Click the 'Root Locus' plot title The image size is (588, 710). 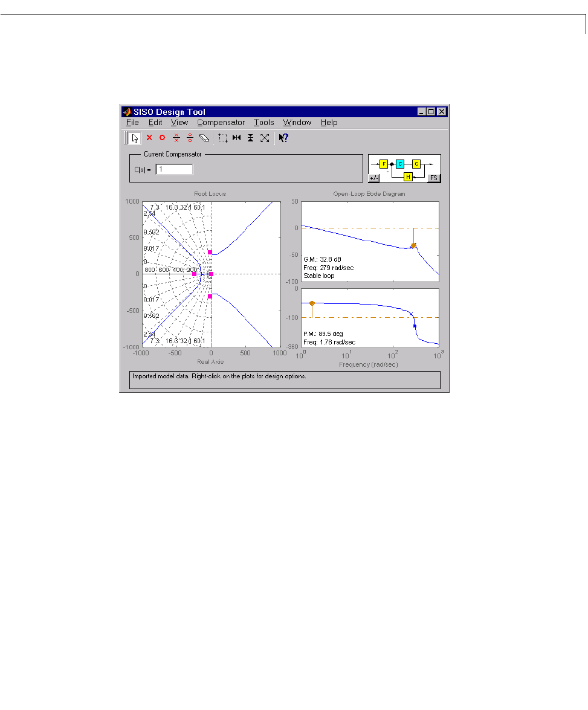click(210, 194)
